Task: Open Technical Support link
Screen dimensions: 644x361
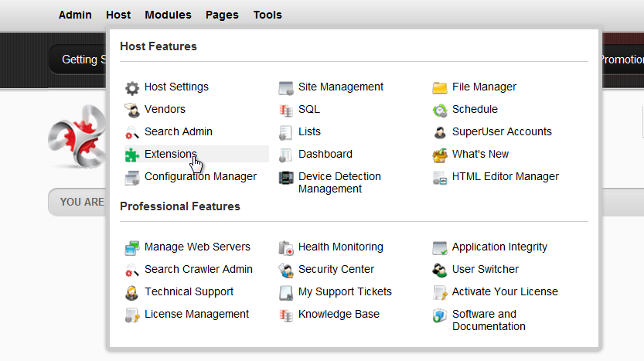Action: 189,291
